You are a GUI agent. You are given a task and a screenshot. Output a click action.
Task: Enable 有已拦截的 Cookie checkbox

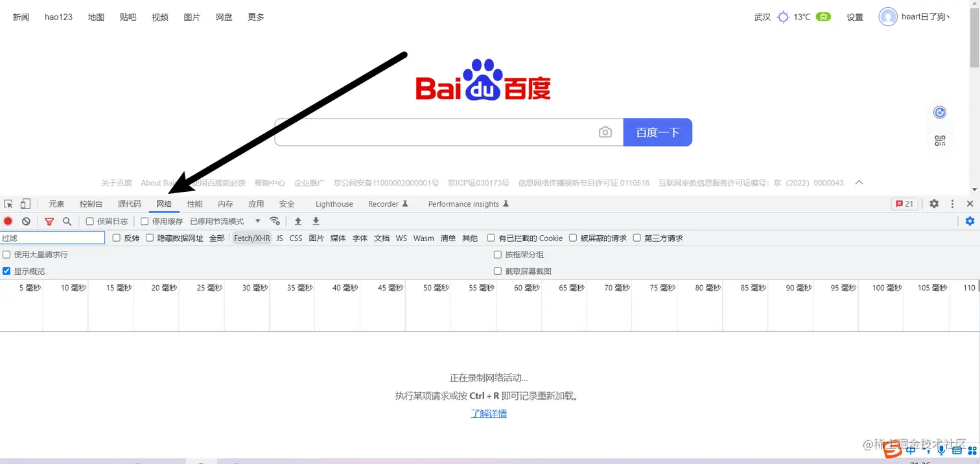pos(491,238)
